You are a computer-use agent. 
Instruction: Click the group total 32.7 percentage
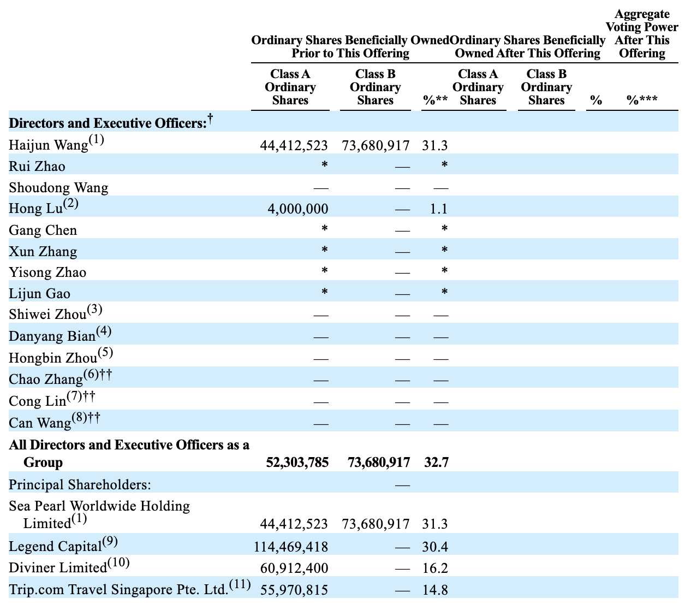pyautogui.click(x=436, y=463)
